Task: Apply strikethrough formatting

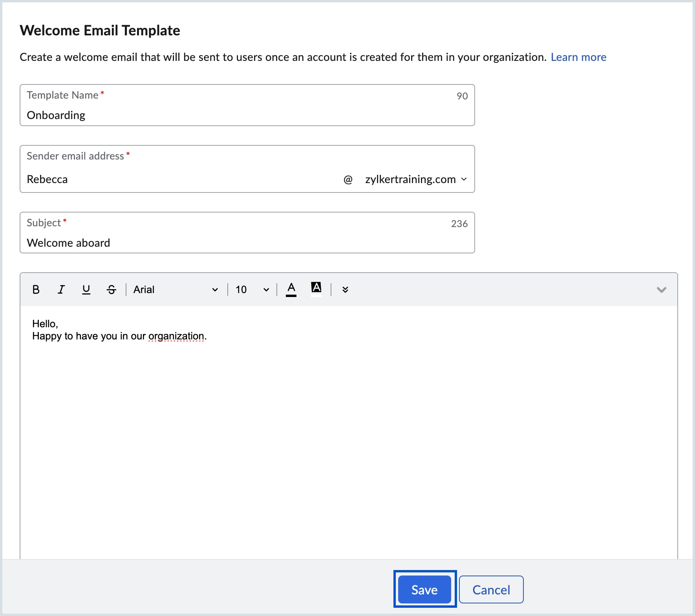Action: 112,290
